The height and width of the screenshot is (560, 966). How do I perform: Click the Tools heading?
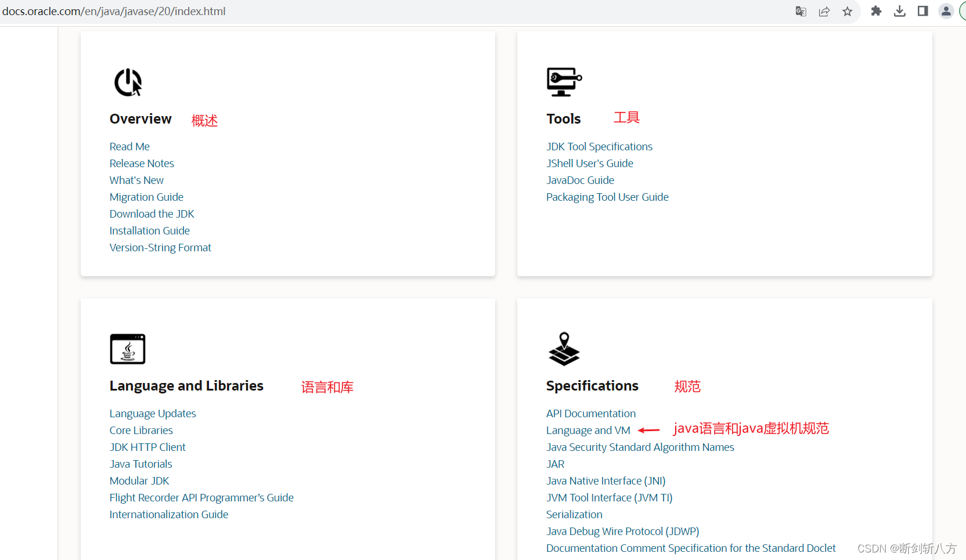pyautogui.click(x=564, y=119)
